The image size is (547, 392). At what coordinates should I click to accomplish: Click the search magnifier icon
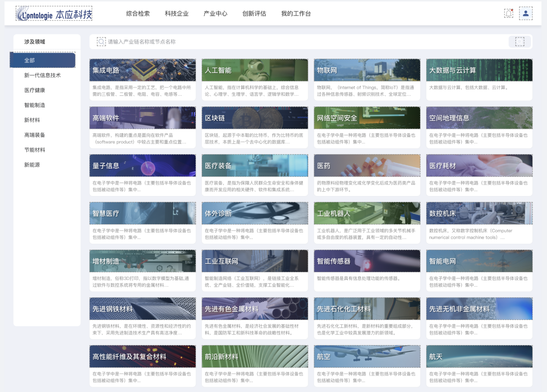(x=101, y=42)
